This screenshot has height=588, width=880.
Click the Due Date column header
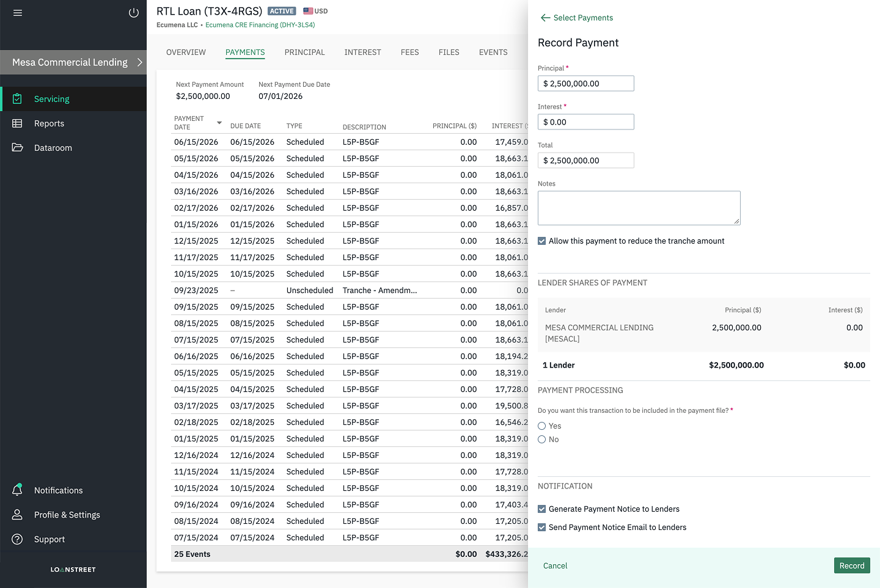coord(246,126)
